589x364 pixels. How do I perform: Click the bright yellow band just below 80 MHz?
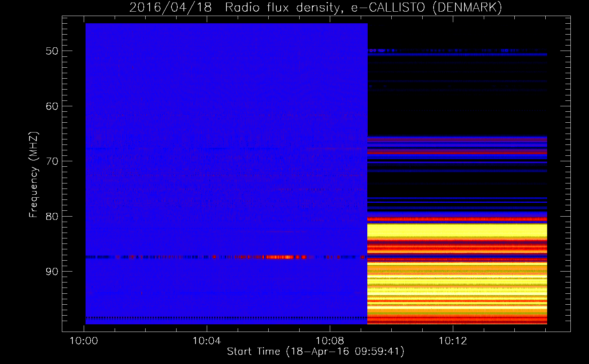pos(457,230)
